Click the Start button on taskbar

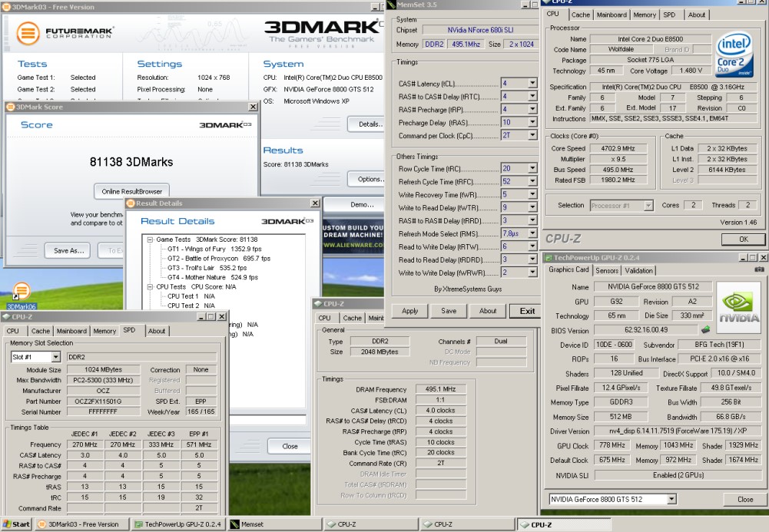click(16, 524)
